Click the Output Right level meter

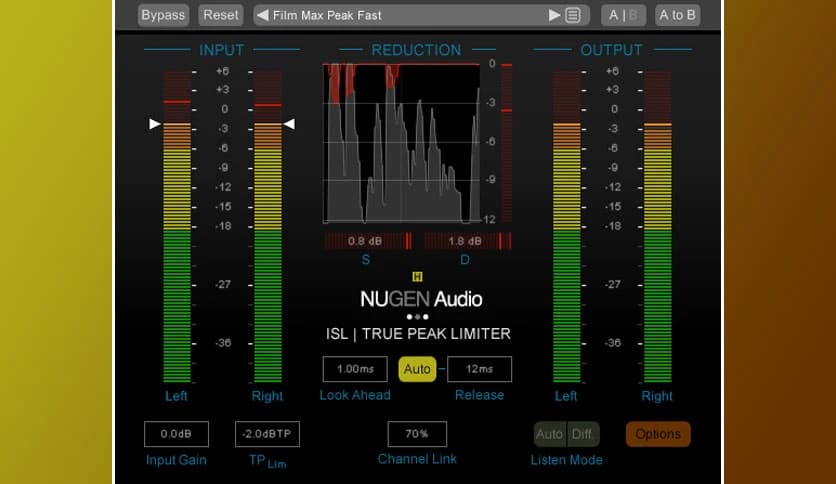coord(658,227)
